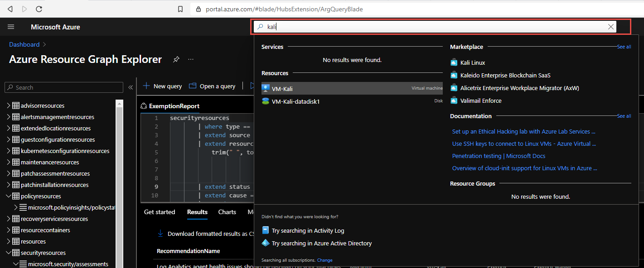Viewport: 644px width, 268px height.
Task: Switch to the Results tab
Action: [x=197, y=212]
